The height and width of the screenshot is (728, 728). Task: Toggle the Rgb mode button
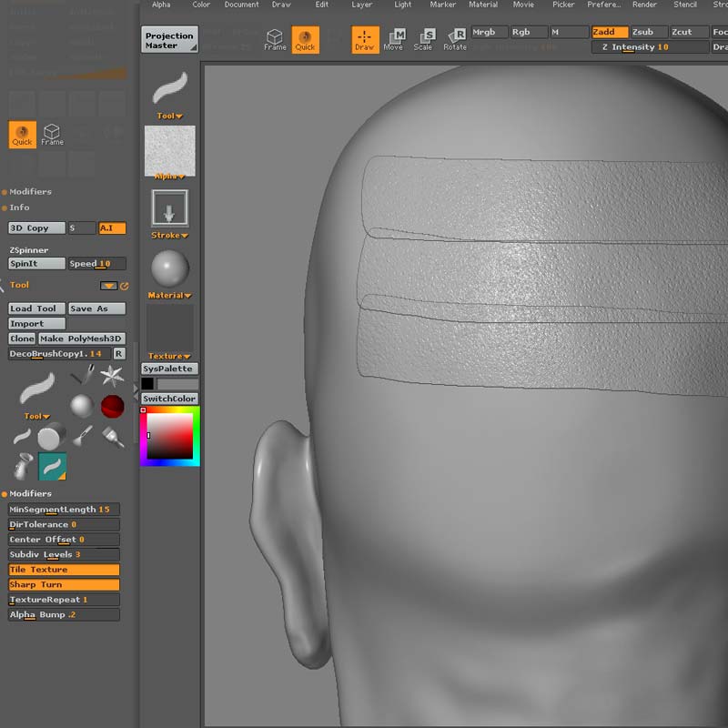click(x=529, y=32)
